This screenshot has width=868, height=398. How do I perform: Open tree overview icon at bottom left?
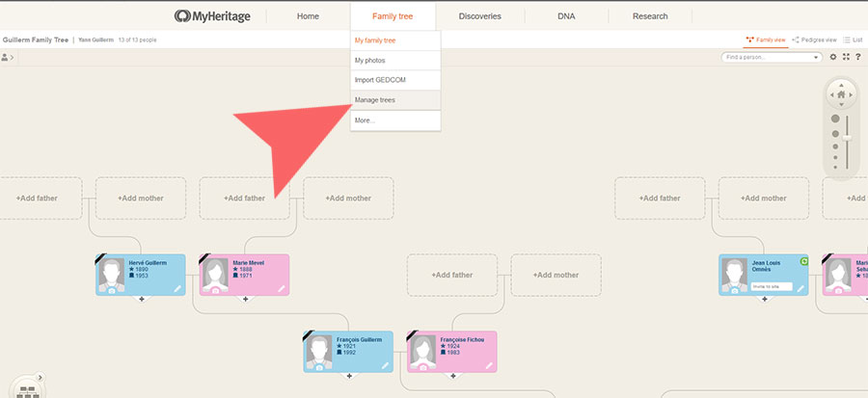click(x=27, y=391)
